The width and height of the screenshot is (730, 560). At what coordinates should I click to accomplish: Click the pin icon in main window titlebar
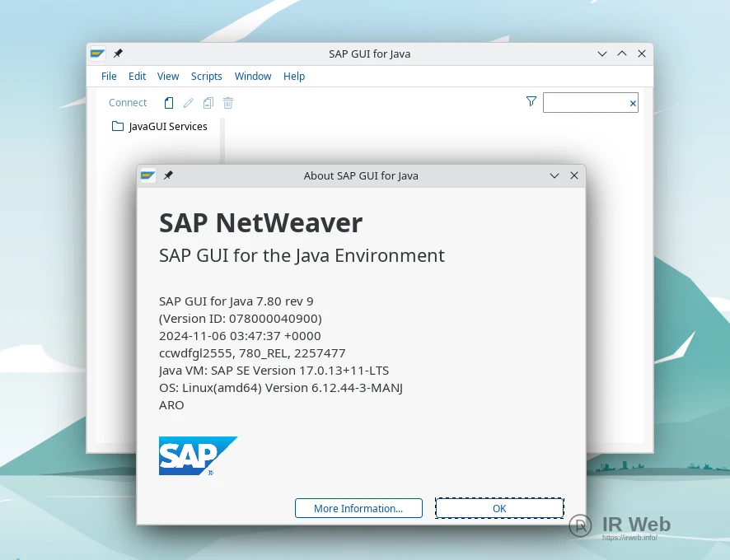[118, 54]
